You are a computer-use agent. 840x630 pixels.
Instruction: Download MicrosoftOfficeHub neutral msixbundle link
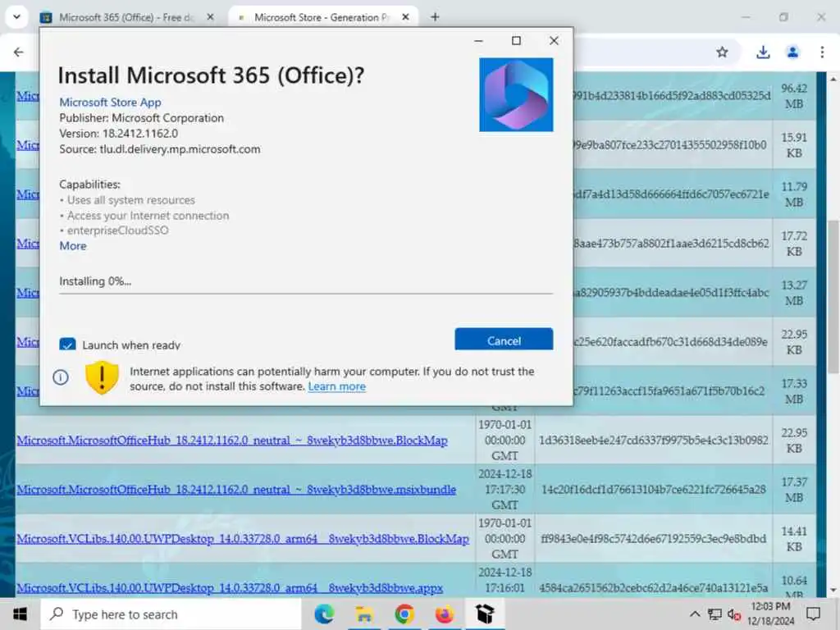pyautogui.click(x=236, y=490)
